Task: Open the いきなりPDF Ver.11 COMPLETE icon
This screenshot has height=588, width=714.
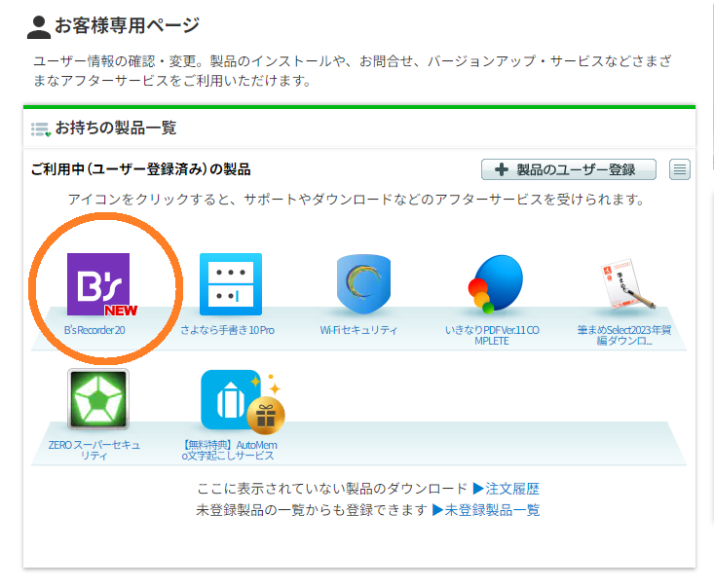Action: pyautogui.click(x=494, y=284)
